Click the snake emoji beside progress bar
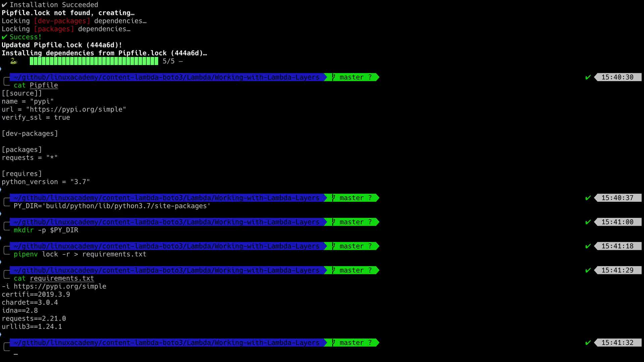Screen dimensions: 644x362 pyautogui.click(x=13, y=61)
